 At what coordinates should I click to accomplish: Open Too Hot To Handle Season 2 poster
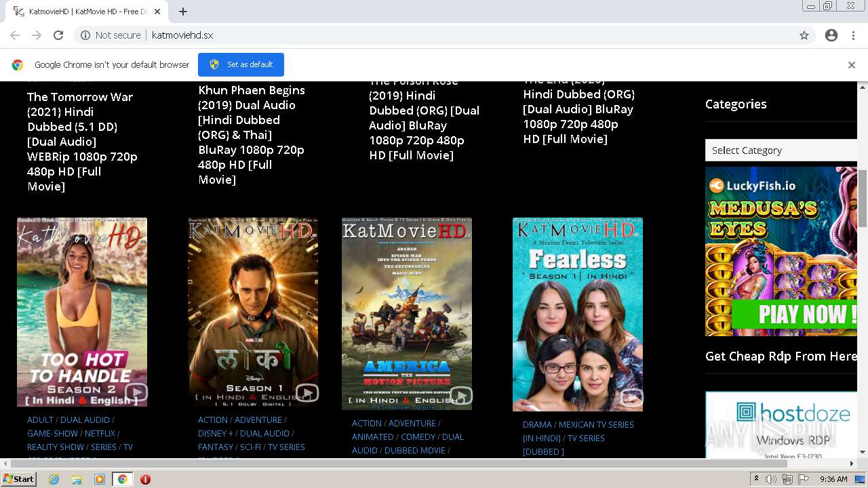tap(82, 312)
